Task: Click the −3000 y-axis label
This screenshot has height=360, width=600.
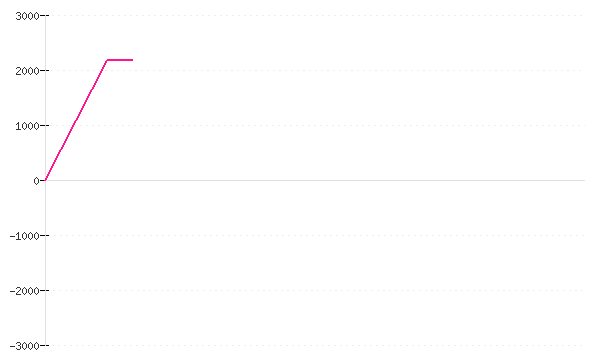Action: (24, 346)
